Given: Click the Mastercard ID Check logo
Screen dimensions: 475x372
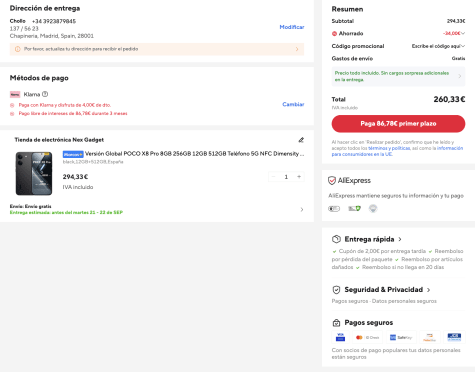Looking at the screenshot, I should pos(368,337).
